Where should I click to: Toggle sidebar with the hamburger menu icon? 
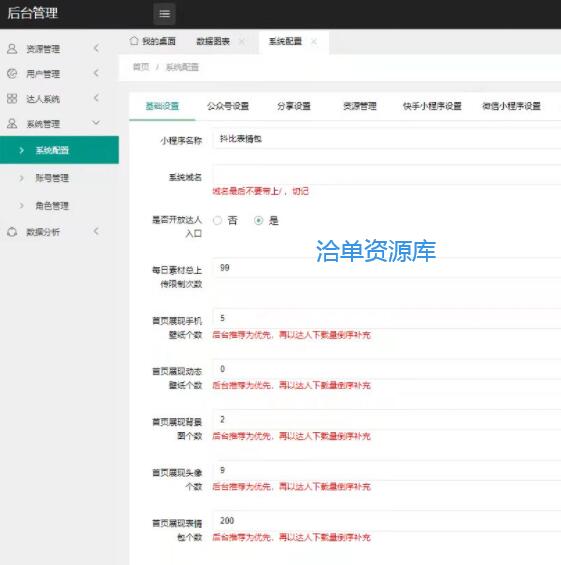click(164, 14)
